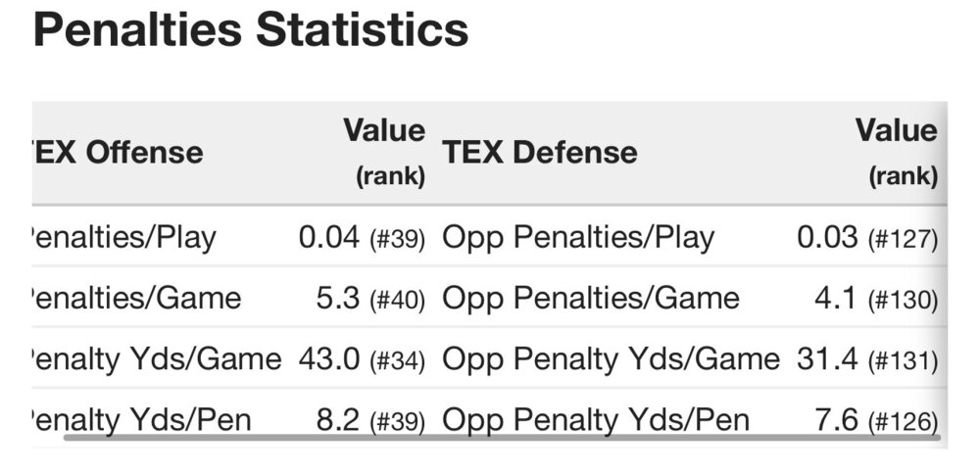Select the TEX Offense column header

[x=118, y=152]
